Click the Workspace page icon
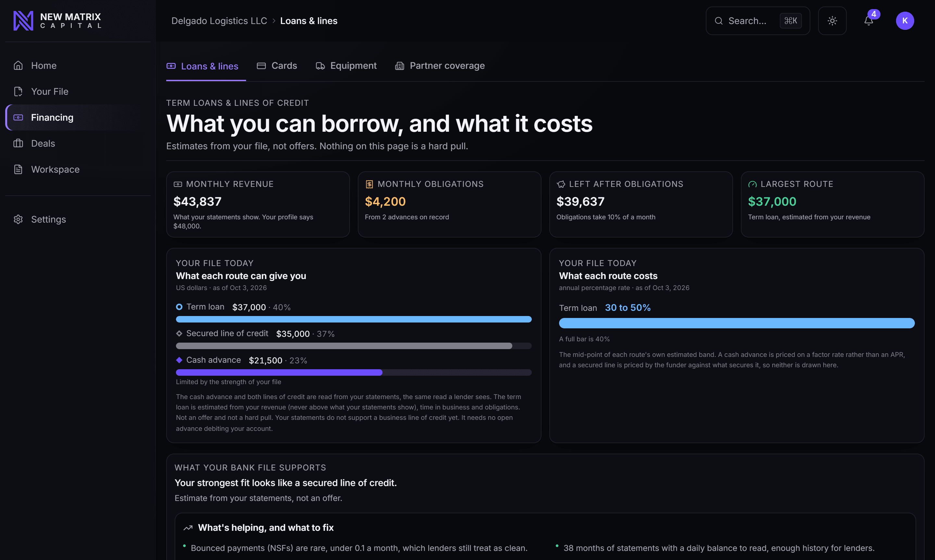This screenshot has height=560, width=935. click(18, 169)
